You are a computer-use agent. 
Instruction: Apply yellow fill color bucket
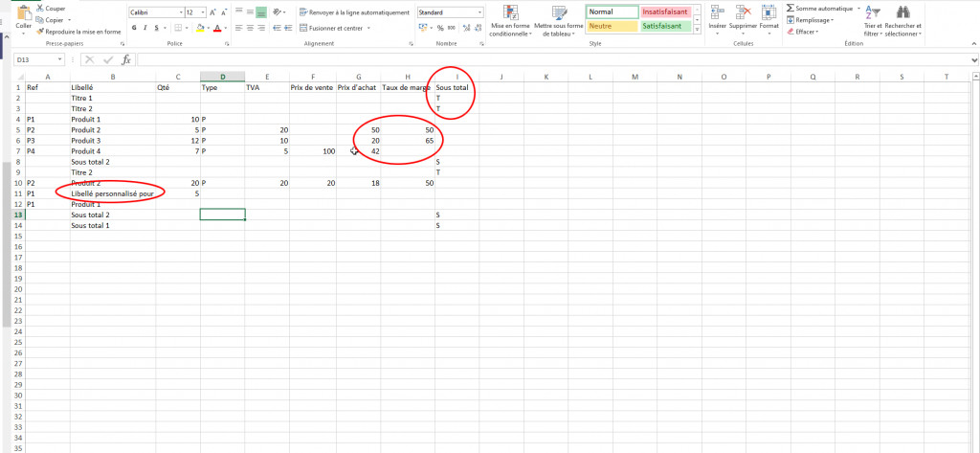pos(200,28)
